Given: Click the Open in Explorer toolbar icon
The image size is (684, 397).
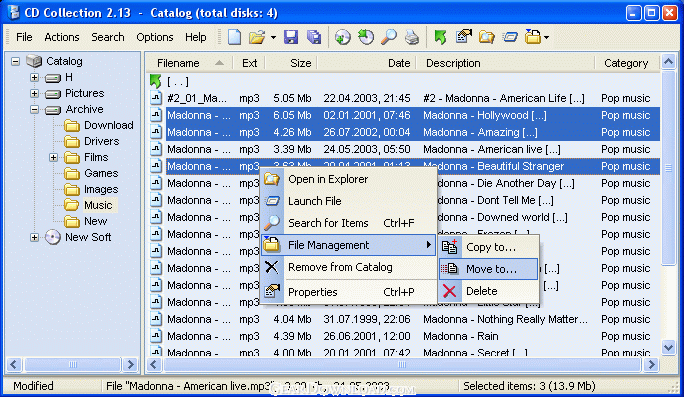Looking at the screenshot, I should tap(486, 37).
